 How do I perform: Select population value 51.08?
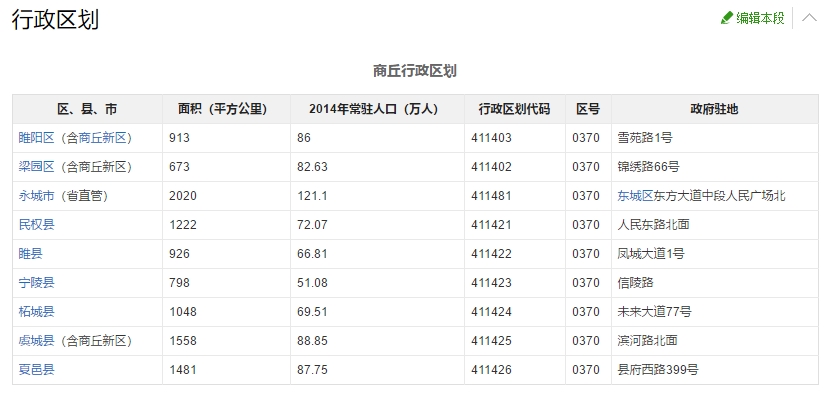[x=312, y=283]
